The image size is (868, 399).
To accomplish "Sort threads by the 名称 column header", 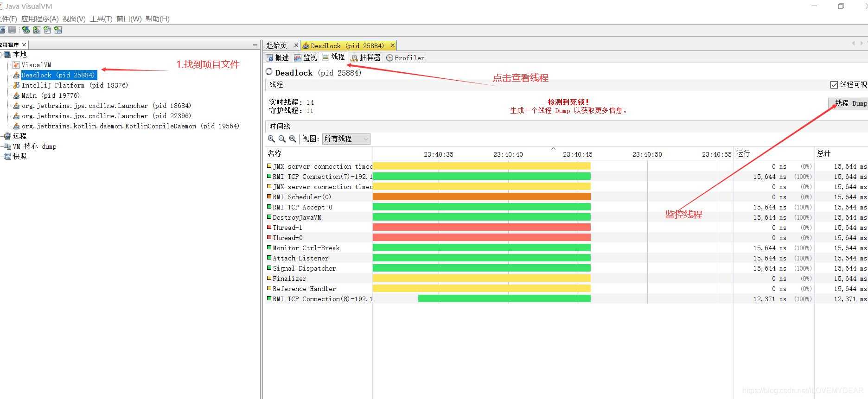I will 318,154.
